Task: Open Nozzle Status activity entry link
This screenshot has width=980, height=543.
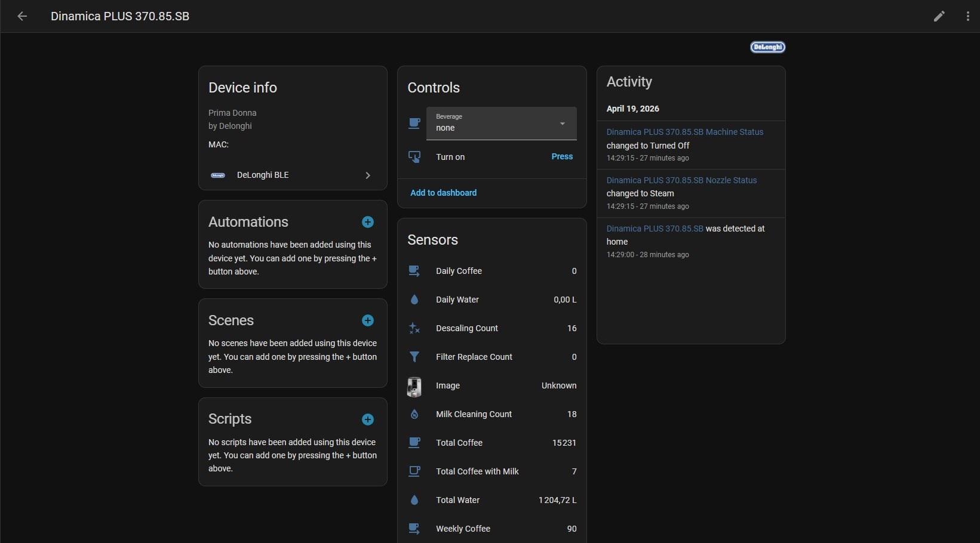Action: 682,180
